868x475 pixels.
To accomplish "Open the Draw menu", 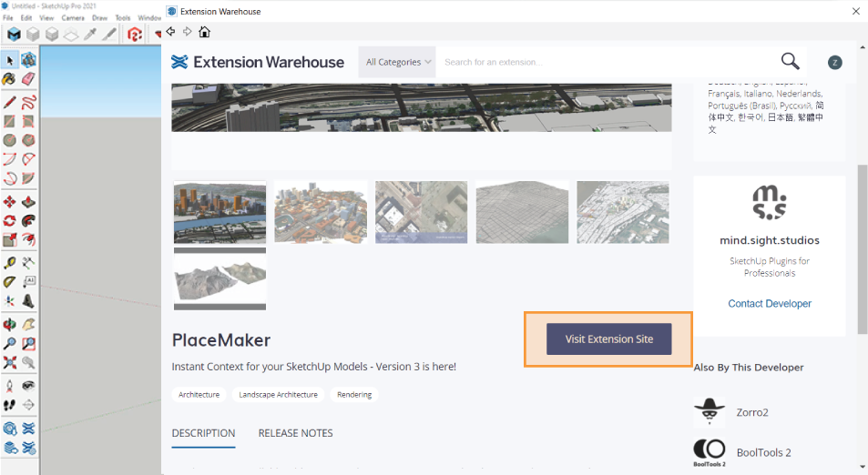I will click(x=99, y=17).
